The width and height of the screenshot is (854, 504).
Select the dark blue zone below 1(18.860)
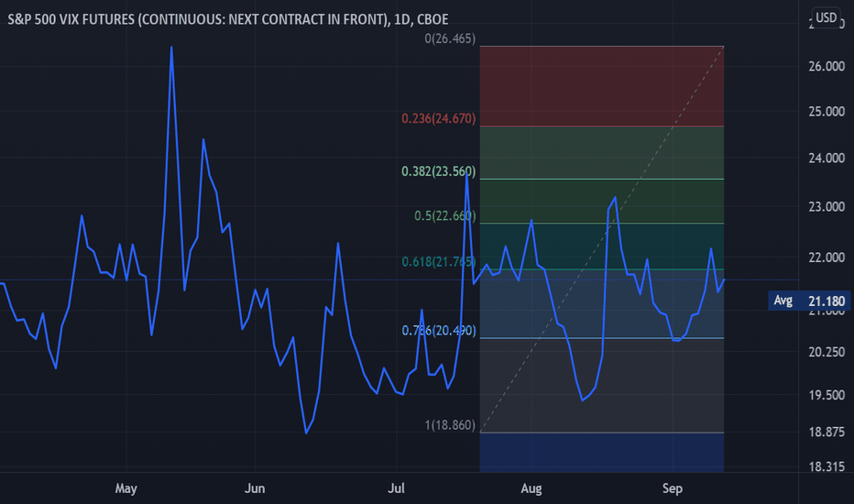(x=602, y=453)
